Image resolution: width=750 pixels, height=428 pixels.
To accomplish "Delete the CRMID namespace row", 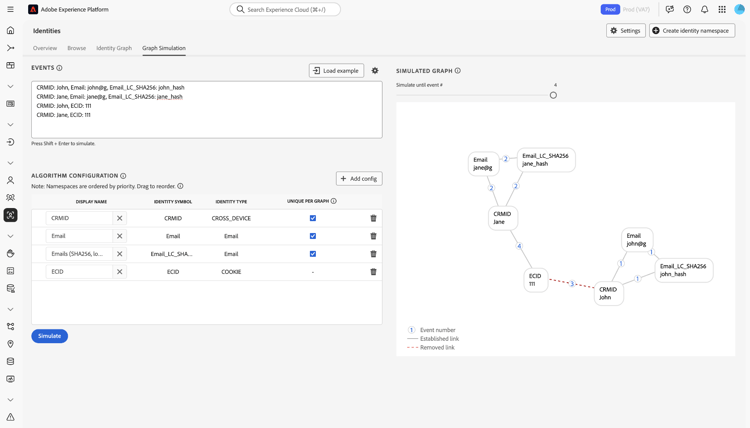I will [x=374, y=218].
